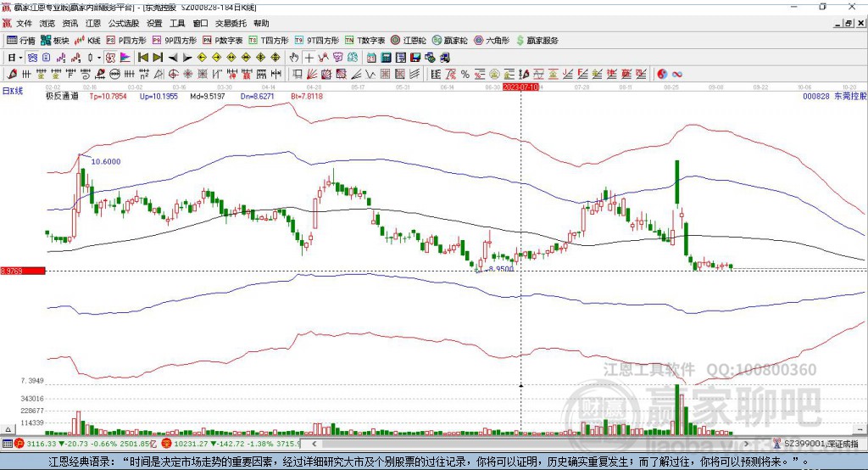This screenshot has height=470, width=868.
Task: Click the horizontal scrollbar left arrow
Action: pos(314,444)
